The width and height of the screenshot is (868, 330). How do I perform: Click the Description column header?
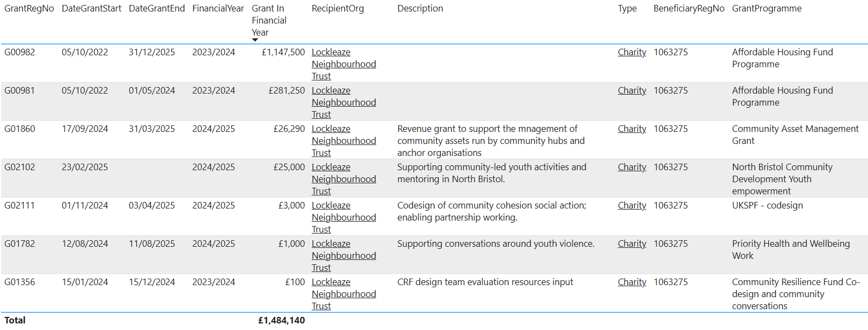pos(420,9)
